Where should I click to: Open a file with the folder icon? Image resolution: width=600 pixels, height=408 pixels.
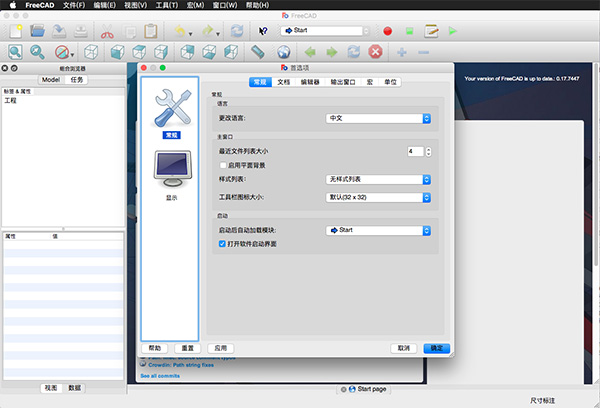click(x=38, y=31)
